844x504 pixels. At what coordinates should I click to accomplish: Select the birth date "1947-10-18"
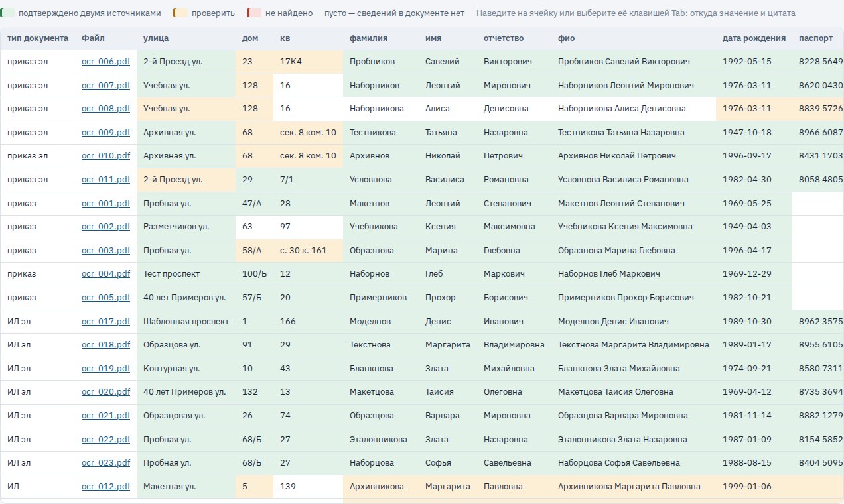(754, 133)
